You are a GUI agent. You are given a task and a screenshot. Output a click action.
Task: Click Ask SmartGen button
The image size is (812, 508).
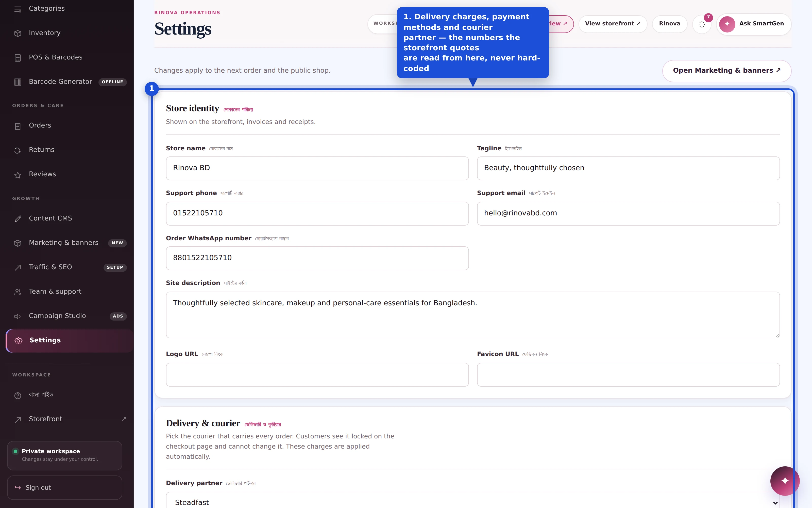[x=754, y=24]
